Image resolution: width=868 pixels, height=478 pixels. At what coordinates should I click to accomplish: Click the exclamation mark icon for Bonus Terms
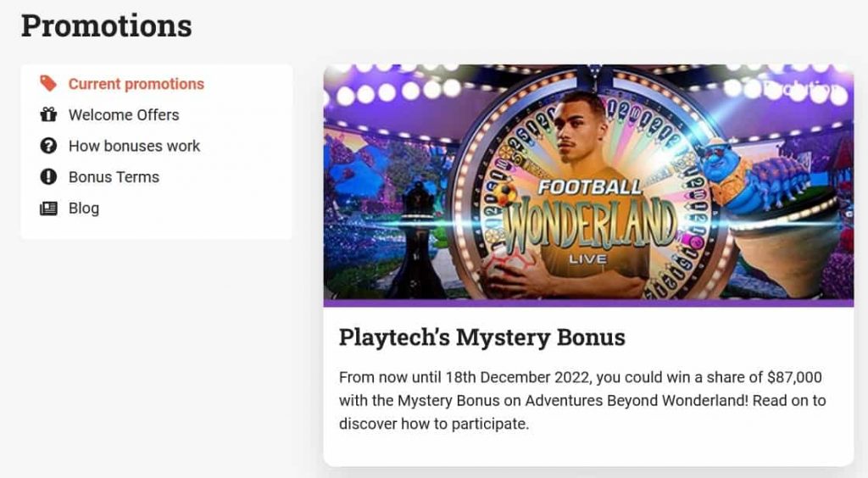pyautogui.click(x=48, y=176)
